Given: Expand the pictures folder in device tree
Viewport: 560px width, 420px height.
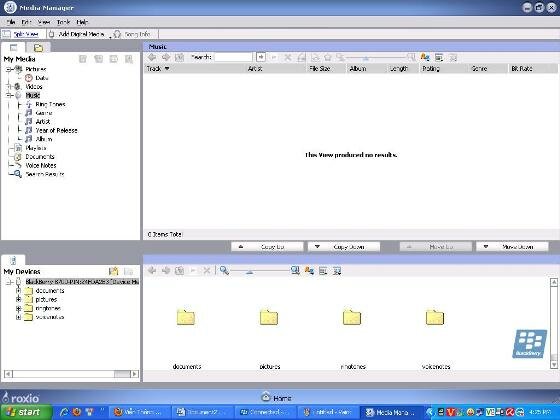Looking at the screenshot, I should (19, 299).
